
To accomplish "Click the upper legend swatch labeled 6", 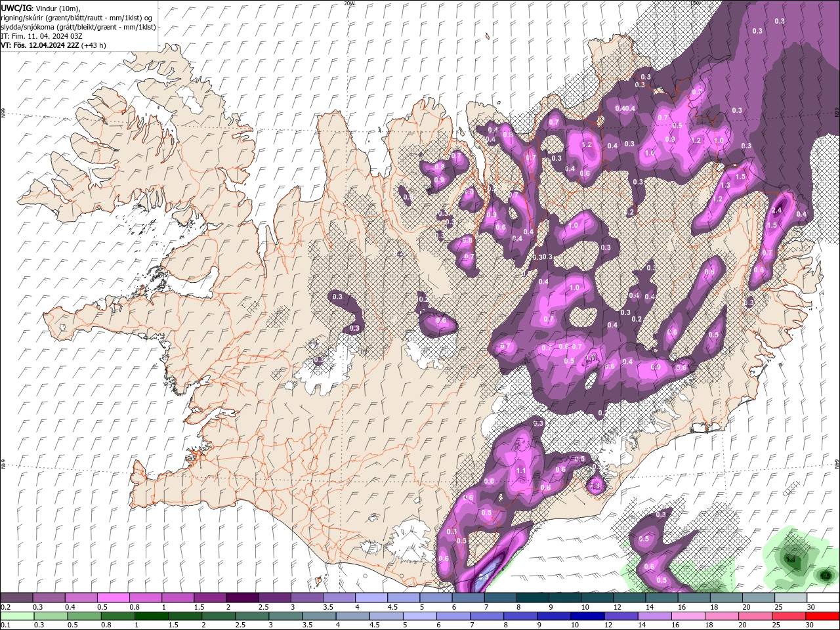I will coord(467,597).
